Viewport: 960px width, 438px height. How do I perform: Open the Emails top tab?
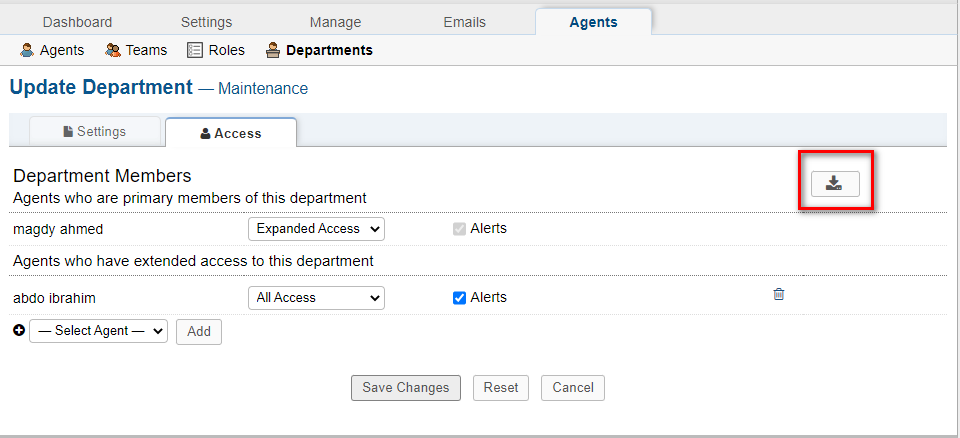[464, 22]
